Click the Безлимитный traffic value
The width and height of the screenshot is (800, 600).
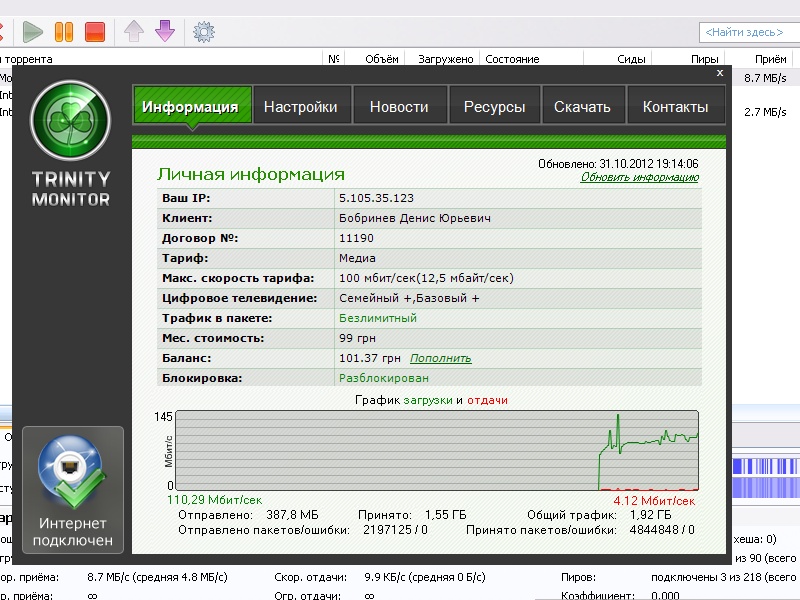pyautogui.click(x=378, y=318)
